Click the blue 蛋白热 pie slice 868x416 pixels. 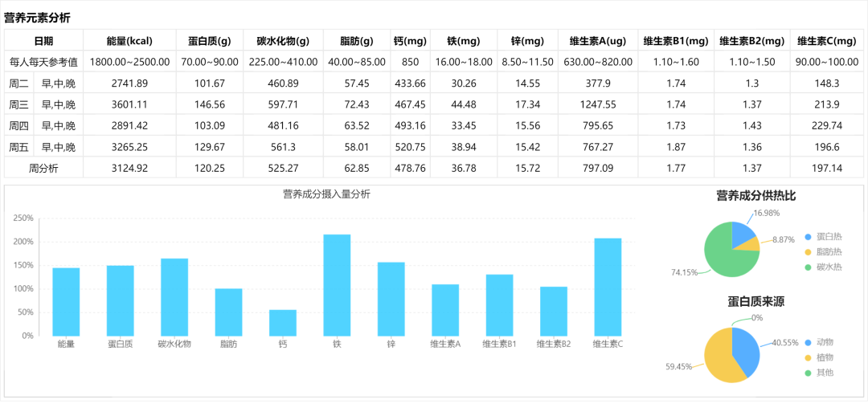click(x=742, y=234)
